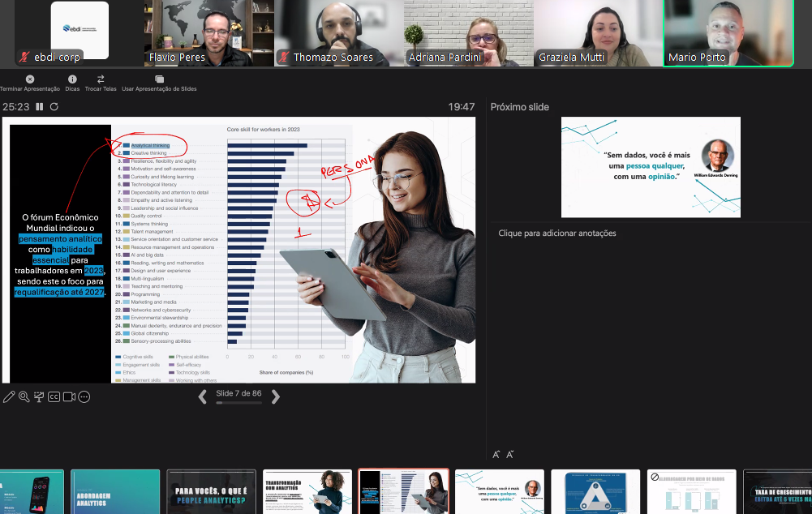Open Dicas info icon
This screenshot has height=514, width=812.
pyautogui.click(x=72, y=79)
